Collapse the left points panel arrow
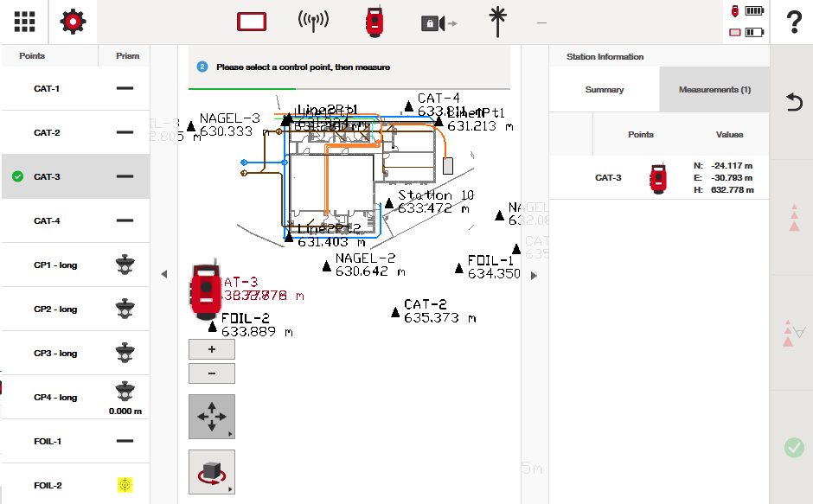The image size is (813, 504). click(x=163, y=274)
